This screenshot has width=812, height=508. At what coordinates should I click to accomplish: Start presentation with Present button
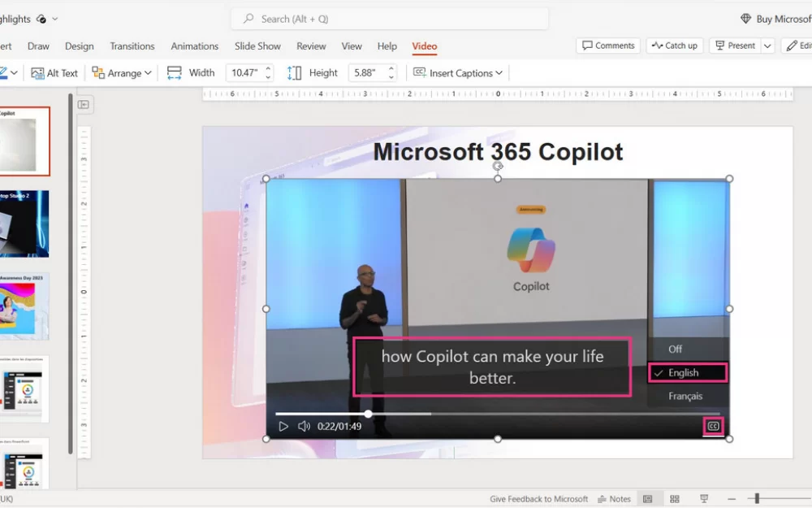click(736, 46)
